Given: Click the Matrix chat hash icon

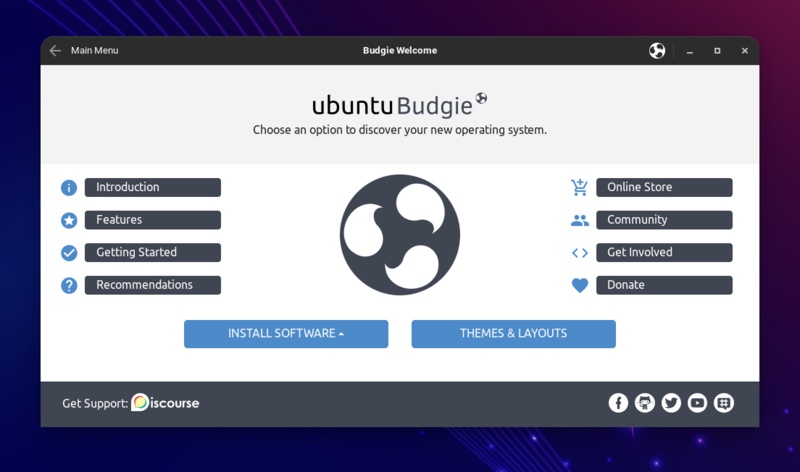Looking at the screenshot, I should click(x=724, y=403).
